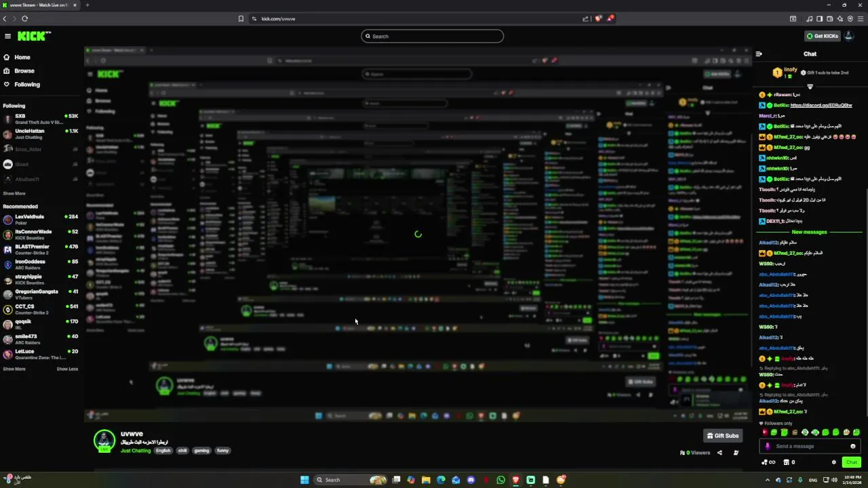Open Windows Start menu
The image size is (868, 488).
[x=304, y=480]
